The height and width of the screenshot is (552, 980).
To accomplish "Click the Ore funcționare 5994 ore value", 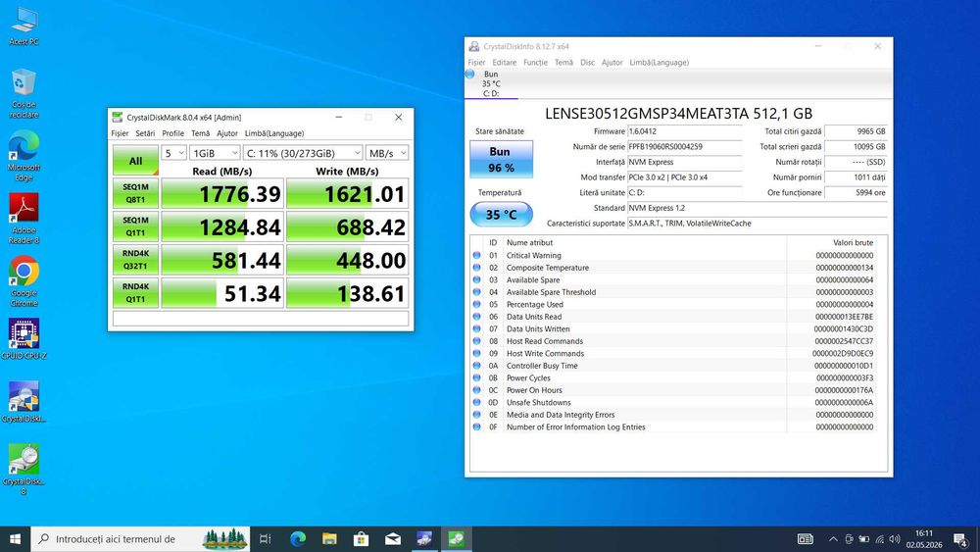I will pos(856,192).
